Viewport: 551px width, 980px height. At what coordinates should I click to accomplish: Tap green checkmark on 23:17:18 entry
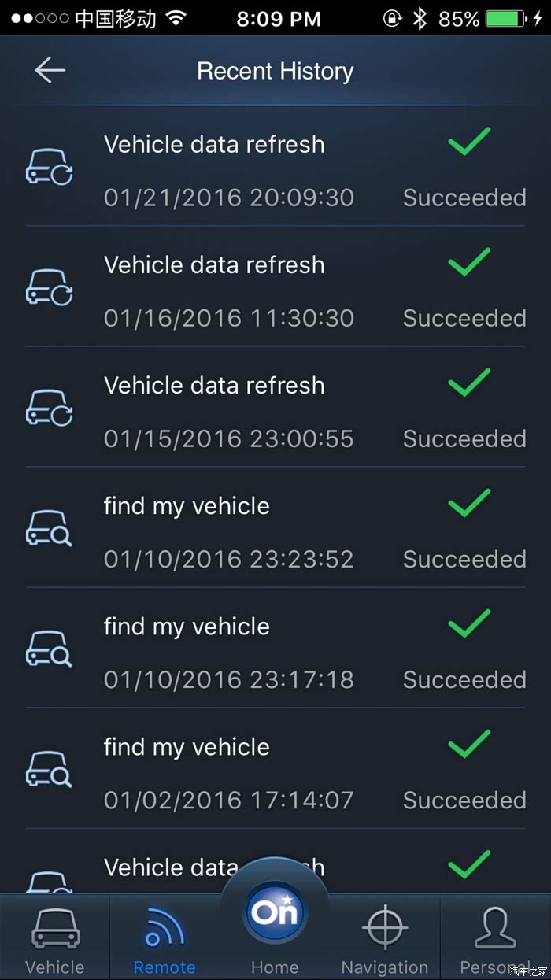tap(469, 625)
